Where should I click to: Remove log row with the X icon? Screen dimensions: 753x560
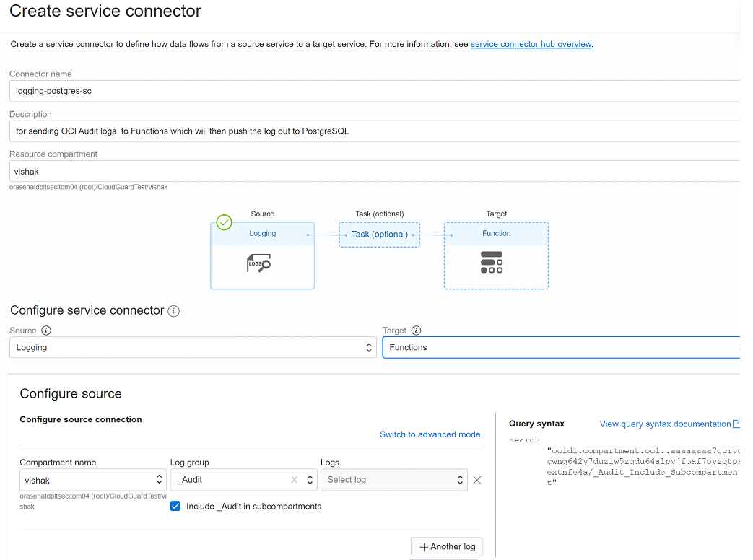tap(476, 480)
